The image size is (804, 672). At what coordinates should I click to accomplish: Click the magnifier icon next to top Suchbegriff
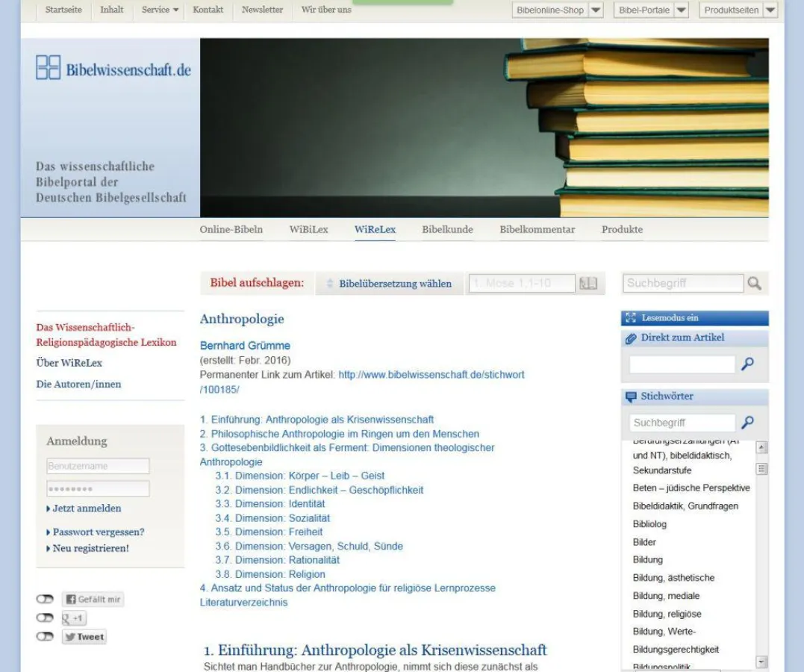(755, 284)
